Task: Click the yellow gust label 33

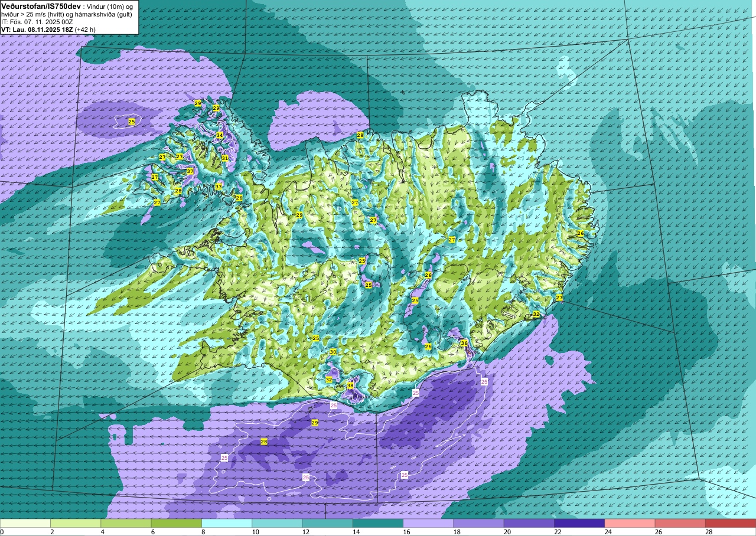Action: (x=219, y=187)
